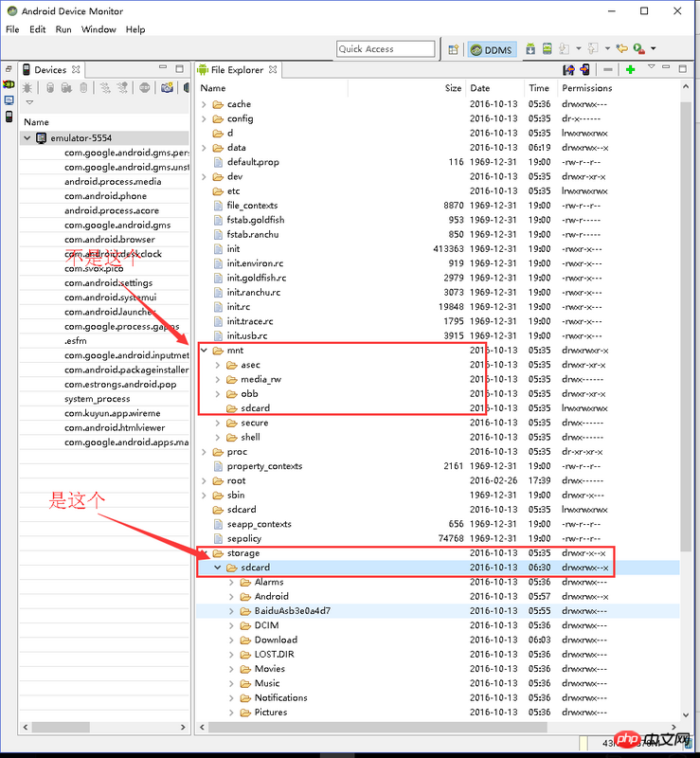
Task: Click the green plus New Folder icon
Action: coord(631,70)
